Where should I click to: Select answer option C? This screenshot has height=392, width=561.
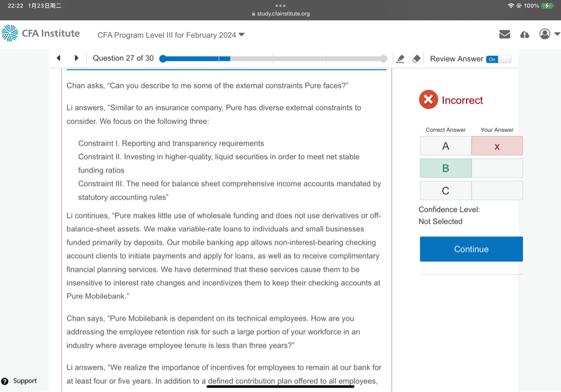445,191
